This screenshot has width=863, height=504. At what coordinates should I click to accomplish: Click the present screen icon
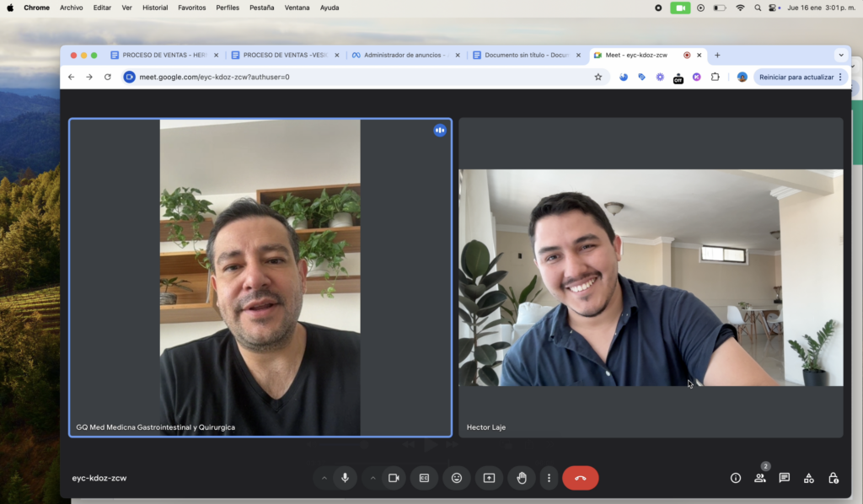tap(489, 478)
